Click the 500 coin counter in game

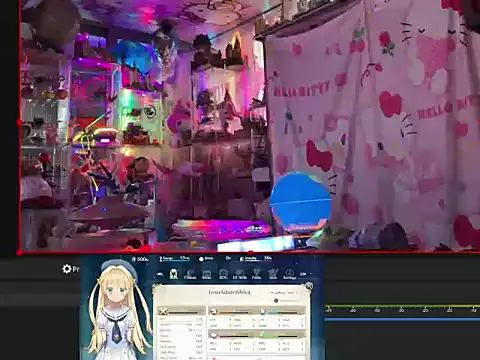(140, 259)
